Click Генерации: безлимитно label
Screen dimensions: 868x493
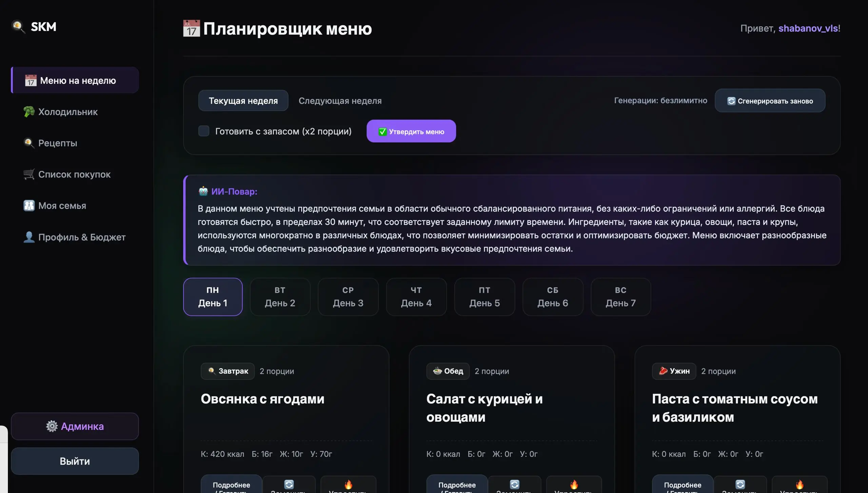[x=660, y=100]
